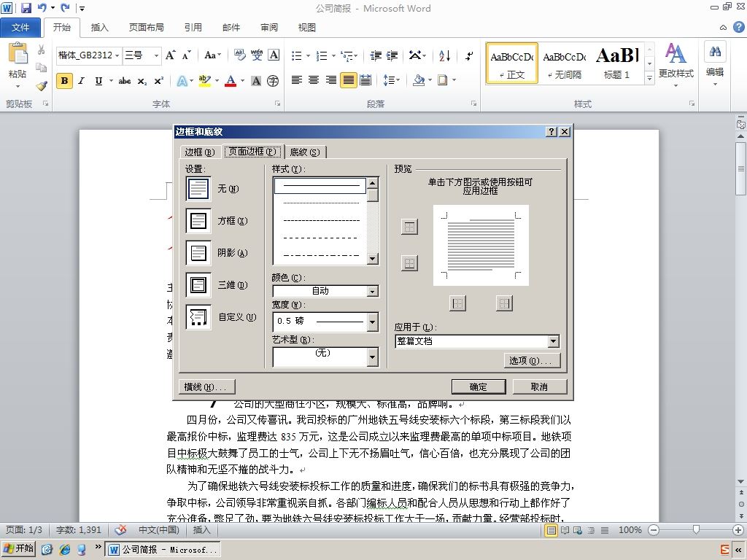Viewport: 747px width, 560px height.
Task: Toggle top border button in preview
Action: [x=409, y=227]
